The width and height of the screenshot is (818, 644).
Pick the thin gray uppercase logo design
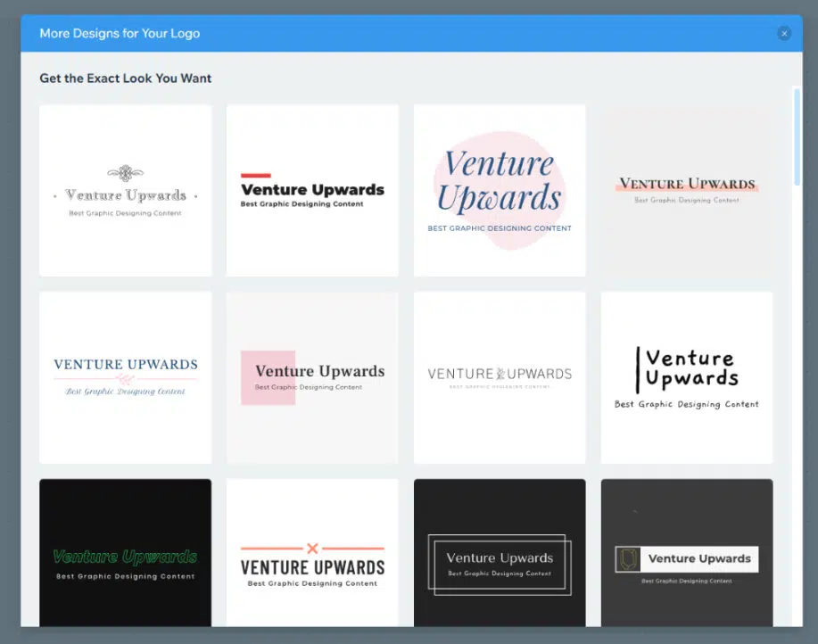tap(500, 377)
